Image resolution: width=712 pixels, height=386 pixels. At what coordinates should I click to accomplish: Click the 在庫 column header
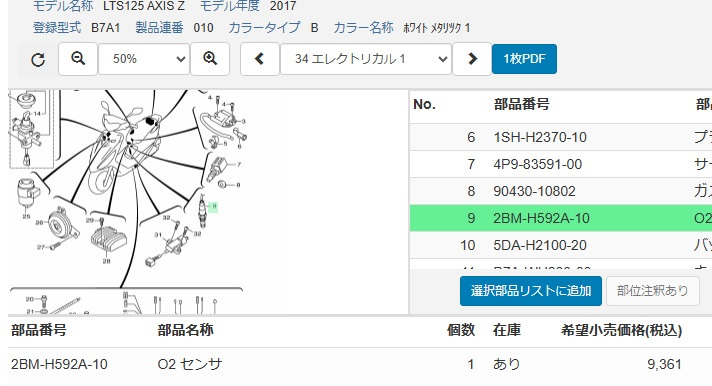tap(507, 330)
